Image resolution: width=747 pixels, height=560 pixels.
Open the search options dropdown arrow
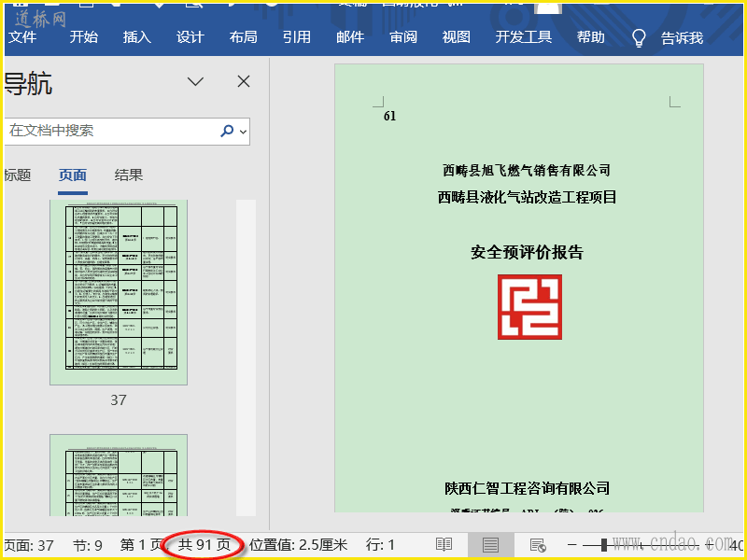pyautogui.click(x=244, y=132)
